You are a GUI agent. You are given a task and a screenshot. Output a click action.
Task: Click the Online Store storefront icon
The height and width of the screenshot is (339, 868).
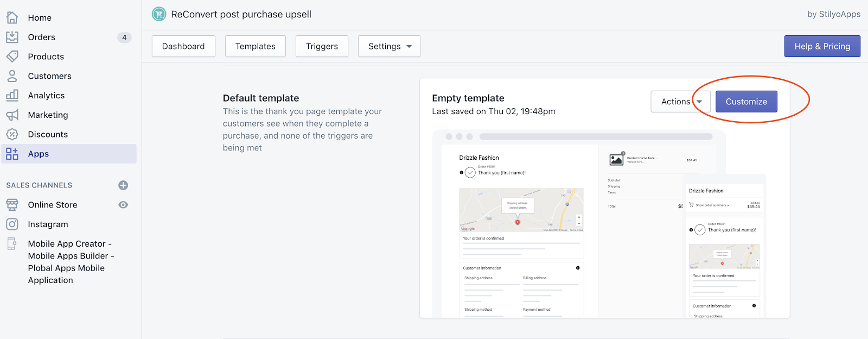point(12,205)
